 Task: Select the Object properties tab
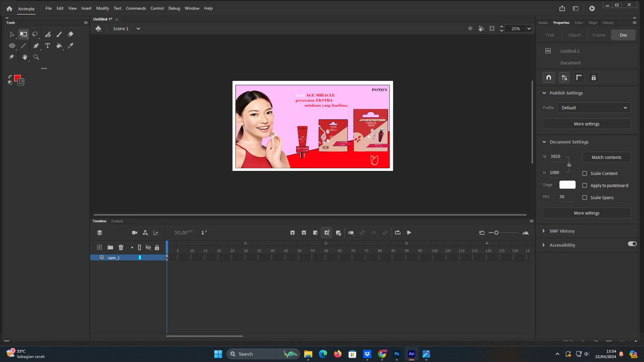tap(574, 35)
